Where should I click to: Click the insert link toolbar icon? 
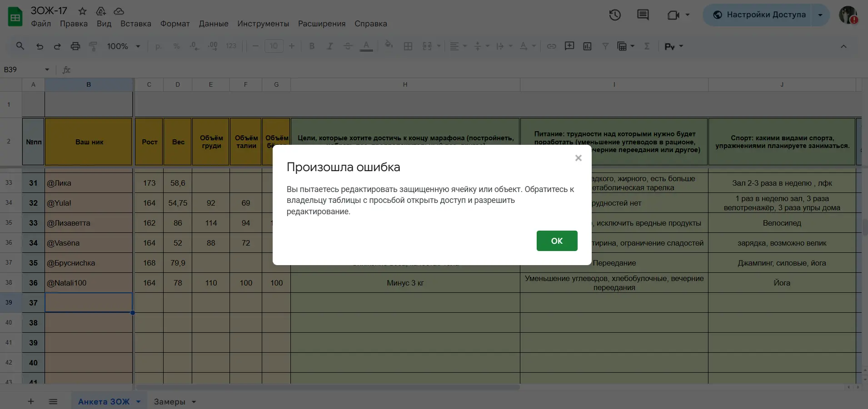click(x=551, y=46)
